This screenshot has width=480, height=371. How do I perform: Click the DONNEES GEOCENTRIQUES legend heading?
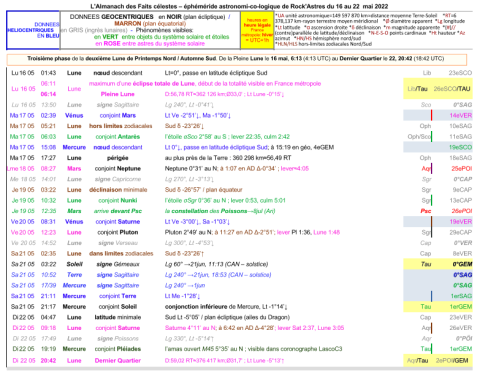click(112, 17)
